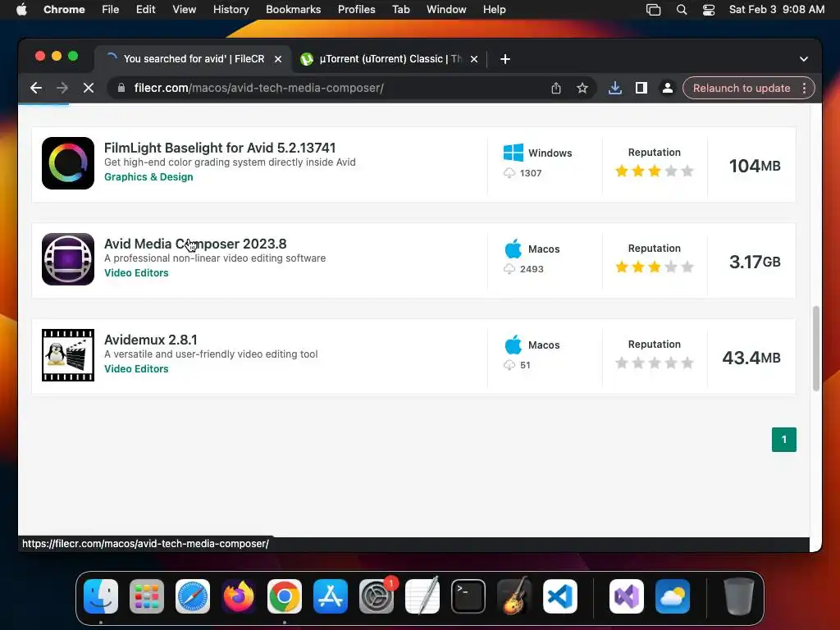840x630 pixels.
Task: Click reputation stars for Avid Media Composer
Action: pos(654,267)
